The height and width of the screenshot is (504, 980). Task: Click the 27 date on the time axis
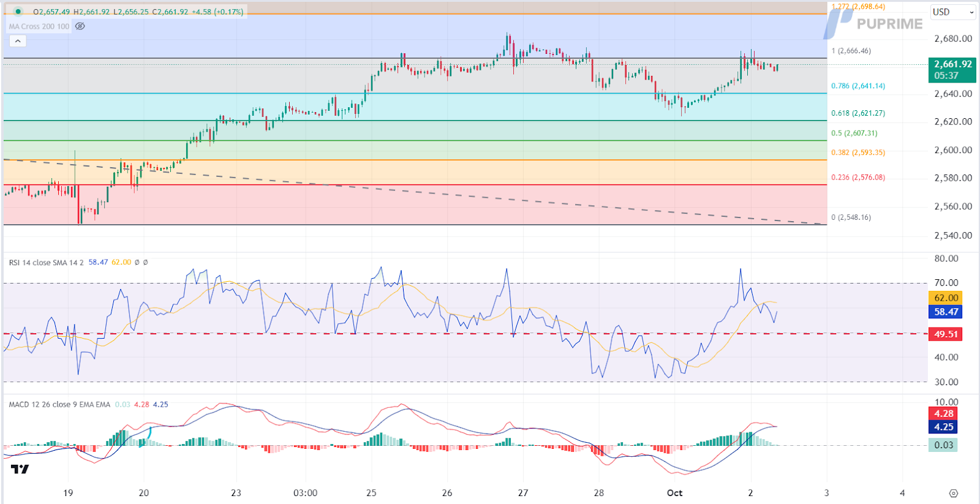pyautogui.click(x=522, y=493)
